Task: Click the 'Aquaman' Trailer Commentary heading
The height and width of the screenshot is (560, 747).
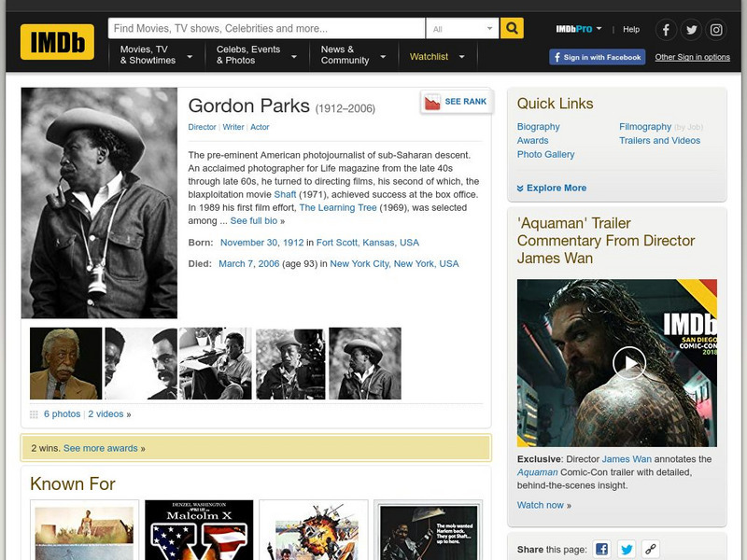Action: pos(605,241)
